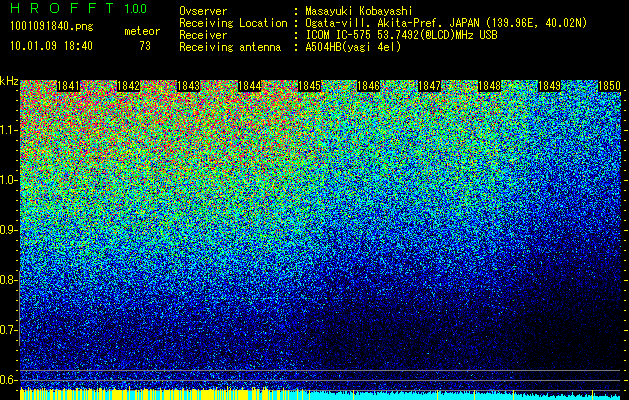The width and height of the screenshot is (629, 400).
Task: Click the 1846 time marker
Action: point(368,86)
